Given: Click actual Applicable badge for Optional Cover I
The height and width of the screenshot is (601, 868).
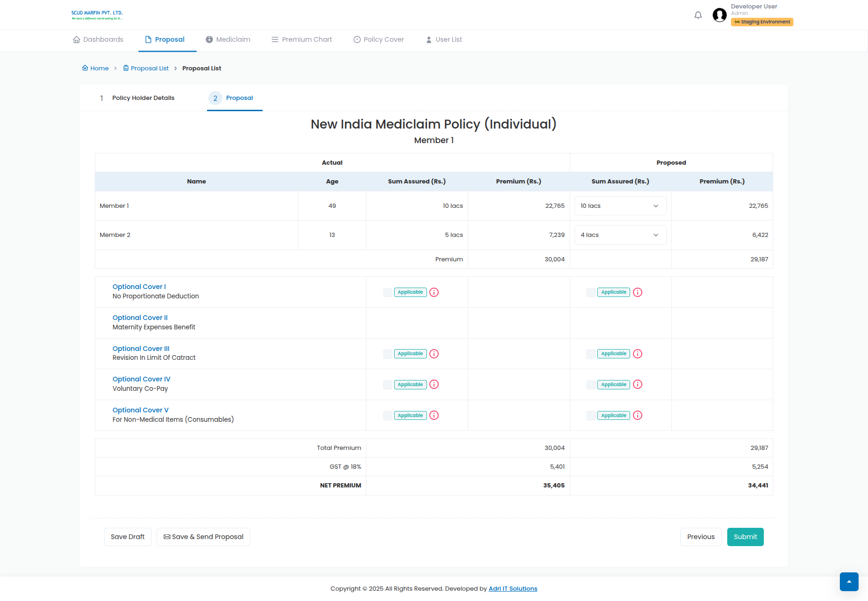Looking at the screenshot, I should point(410,292).
